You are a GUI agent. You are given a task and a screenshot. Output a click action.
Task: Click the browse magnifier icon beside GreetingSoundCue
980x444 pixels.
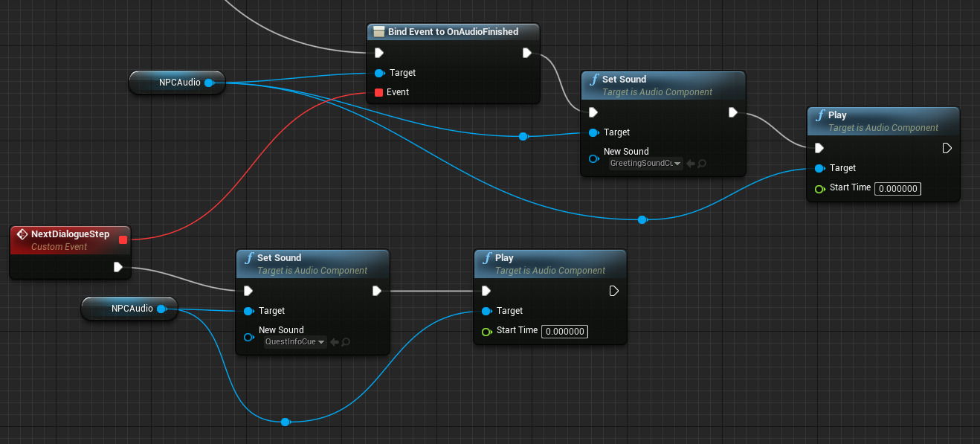702,163
